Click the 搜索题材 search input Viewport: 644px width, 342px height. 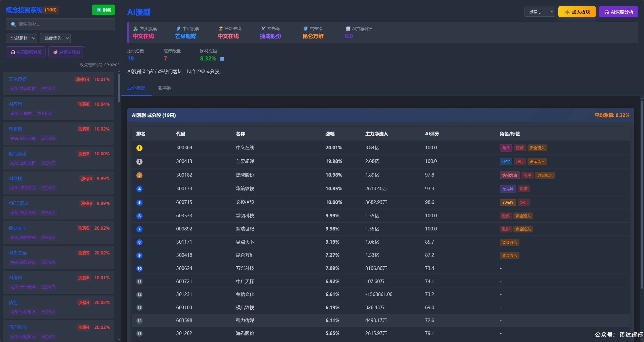[60, 24]
